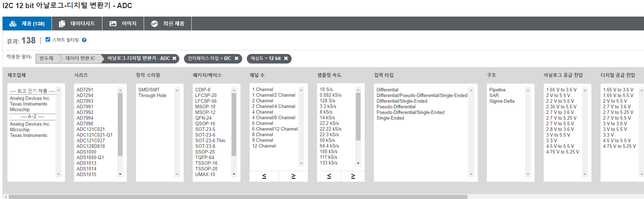Remove the 인터페이스 타입 = I2C filter
Viewport: 644px width, 199px height.
237,59
